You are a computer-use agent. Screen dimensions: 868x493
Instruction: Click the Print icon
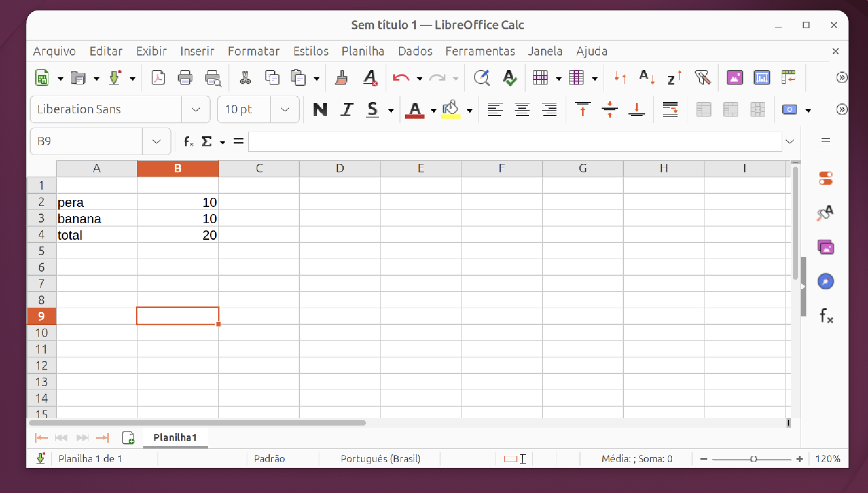(185, 78)
